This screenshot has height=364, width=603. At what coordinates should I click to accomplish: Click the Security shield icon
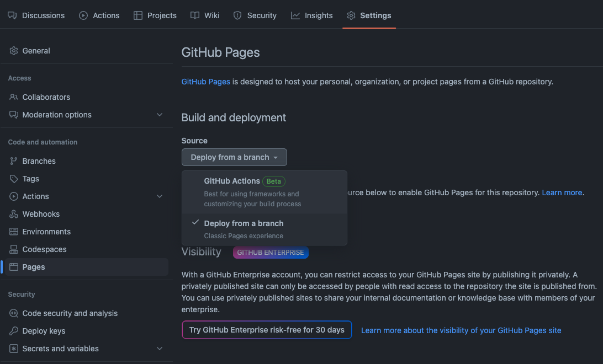pyautogui.click(x=237, y=15)
